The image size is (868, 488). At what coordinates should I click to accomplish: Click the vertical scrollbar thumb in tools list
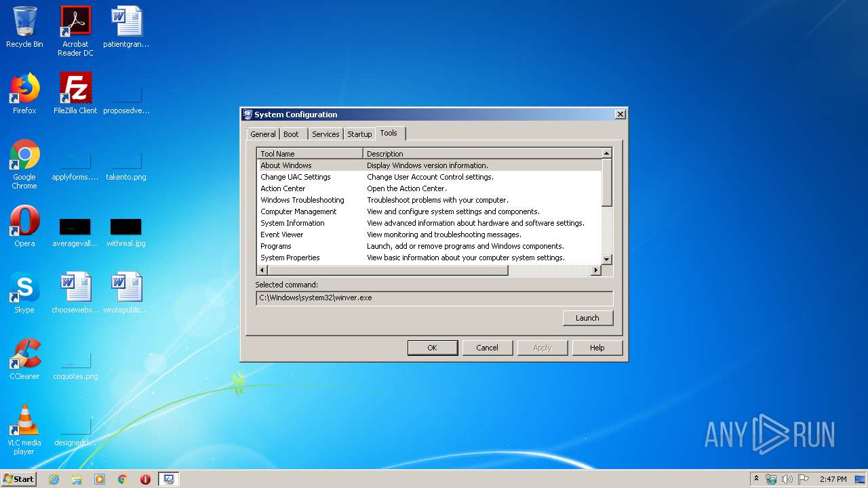click(x=607, y=183)
